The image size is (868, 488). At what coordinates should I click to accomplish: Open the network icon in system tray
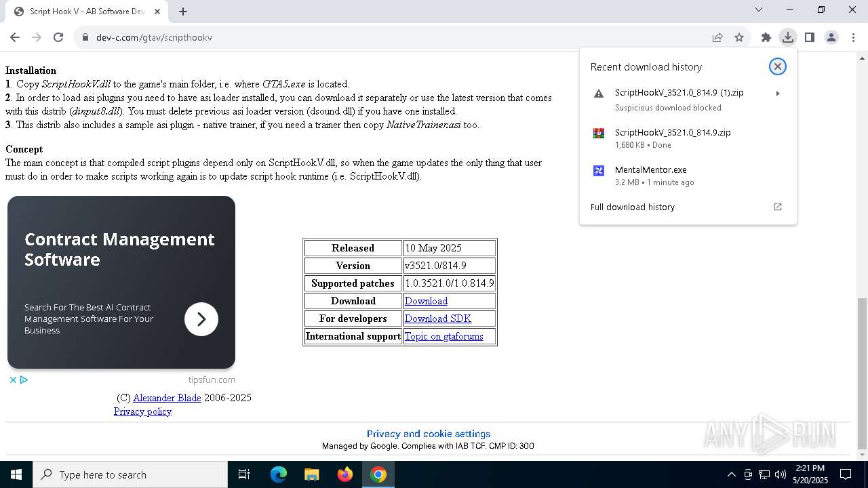click(764, 474)
